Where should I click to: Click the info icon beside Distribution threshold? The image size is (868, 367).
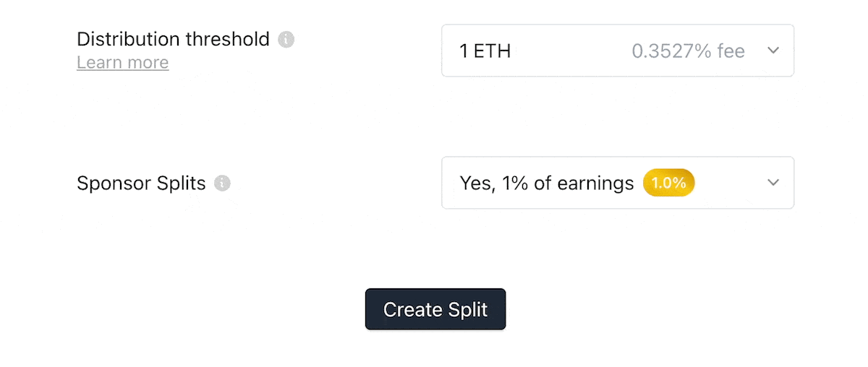pyautogui.click(x=286, y=39)
